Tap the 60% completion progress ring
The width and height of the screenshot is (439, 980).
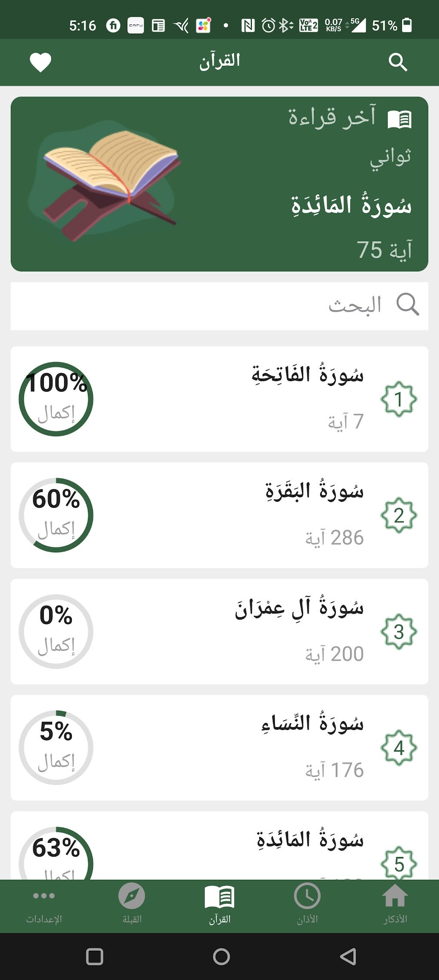tap(56, 515)
